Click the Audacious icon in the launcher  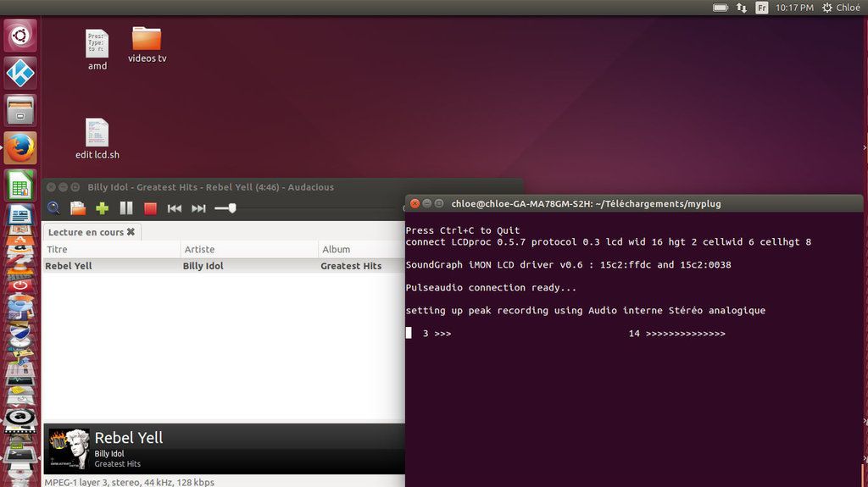click(20, 418)
